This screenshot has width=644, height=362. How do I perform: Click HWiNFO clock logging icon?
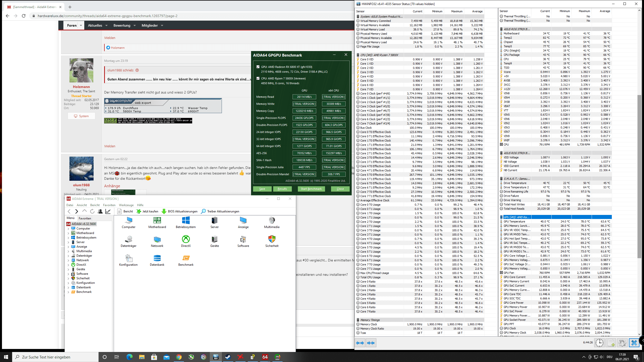tap(599, 343)
